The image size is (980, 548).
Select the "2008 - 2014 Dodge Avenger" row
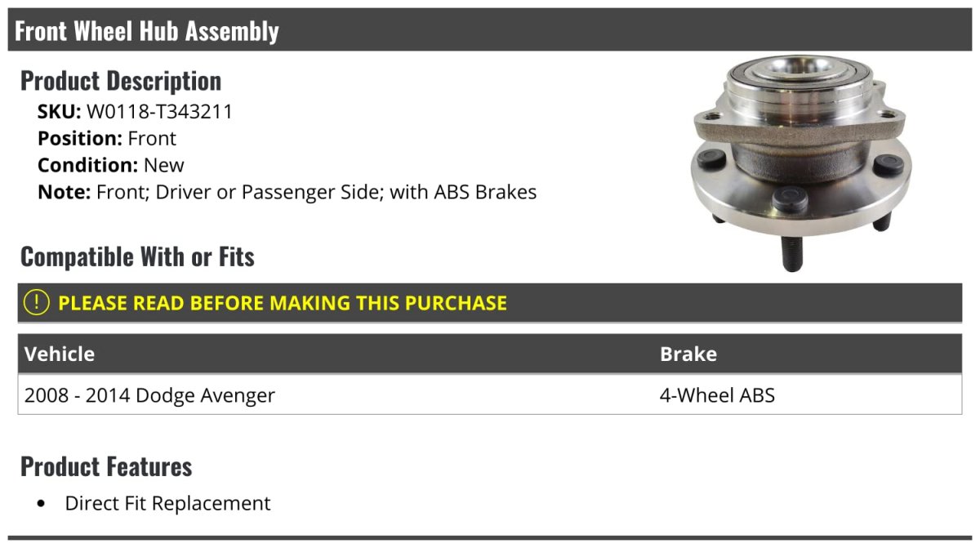coord(149,395)
